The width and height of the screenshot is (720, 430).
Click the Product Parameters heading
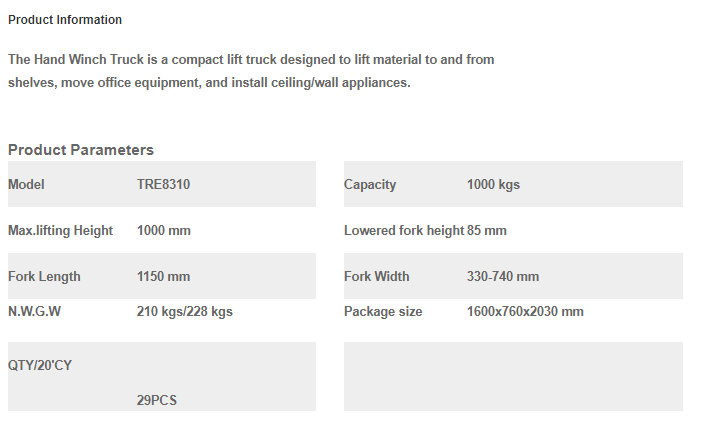pos(81,150)
